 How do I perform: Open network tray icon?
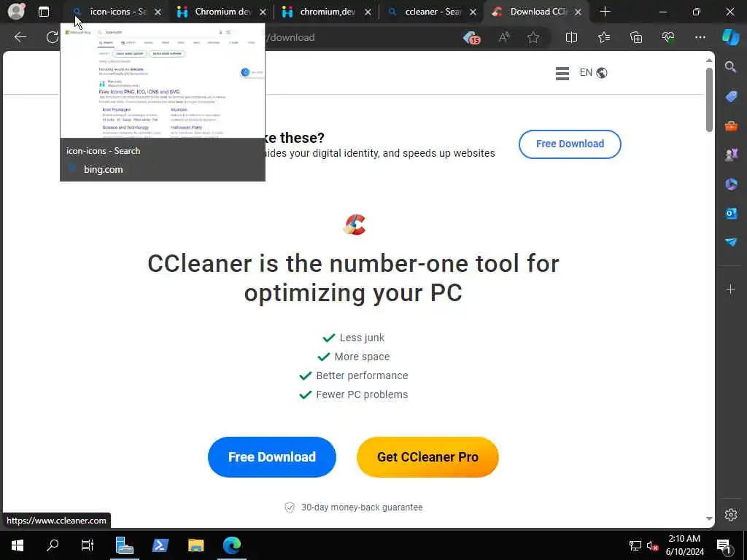(x=635, y=545)
